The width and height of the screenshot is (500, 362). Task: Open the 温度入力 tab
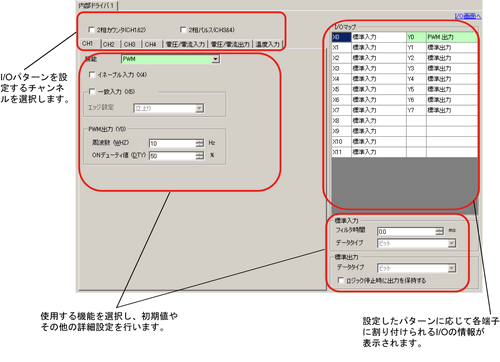coord(268,44)
